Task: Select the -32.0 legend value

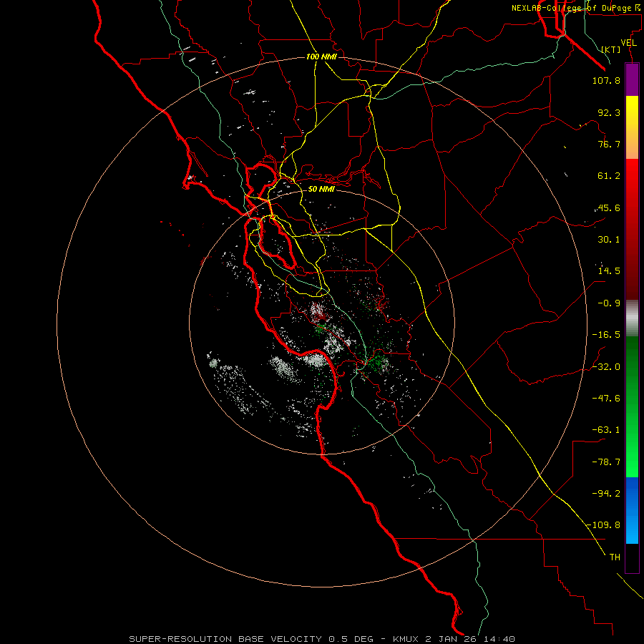Action: tap(606, 367)
